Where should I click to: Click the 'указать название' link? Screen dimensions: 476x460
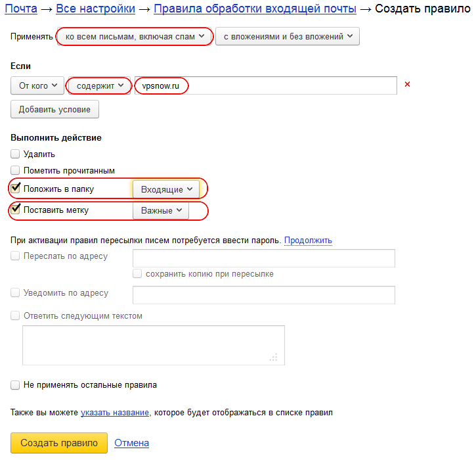115,413
